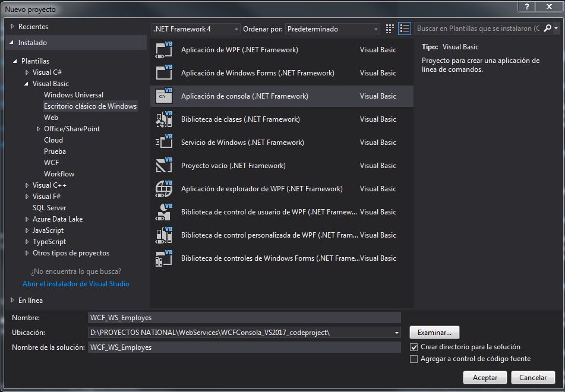Viewport: 565px width, 392px height.
Task: Pick the Windows Service template icon
Action: coord(164,143)
